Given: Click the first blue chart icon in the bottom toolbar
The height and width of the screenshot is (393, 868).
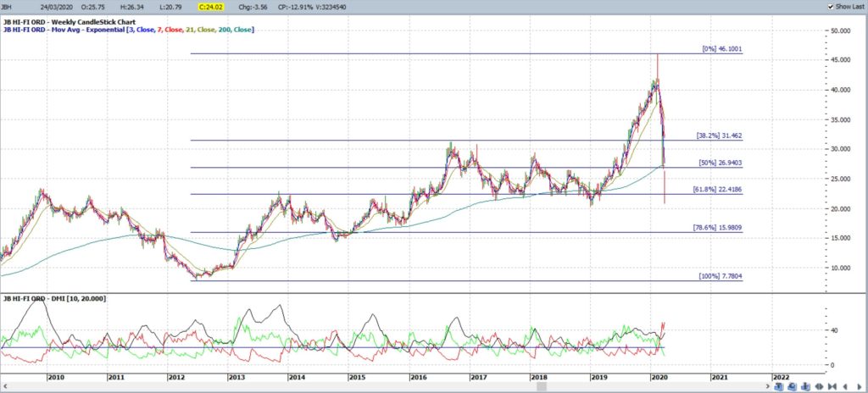Looking at the screenshot, I should (778, 386).
